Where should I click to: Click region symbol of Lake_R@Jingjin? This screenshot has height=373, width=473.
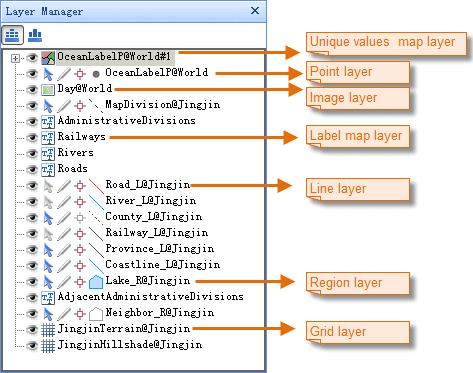coord(96,282)
